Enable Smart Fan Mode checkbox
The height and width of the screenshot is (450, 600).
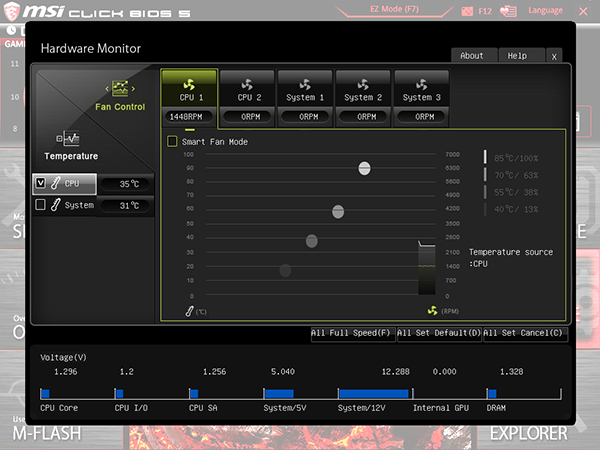[172, 142]
